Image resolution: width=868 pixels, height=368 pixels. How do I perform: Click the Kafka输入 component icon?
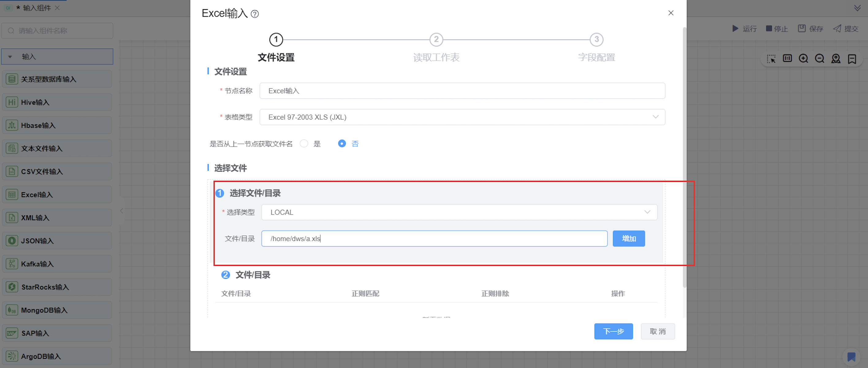tap(12, 264)
